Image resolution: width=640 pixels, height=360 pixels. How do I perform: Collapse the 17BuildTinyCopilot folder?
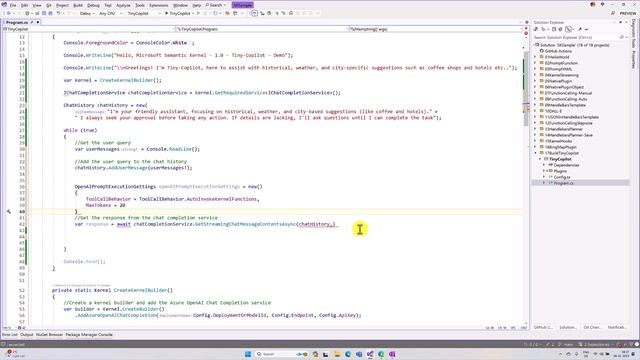click(x=535, y=153)
